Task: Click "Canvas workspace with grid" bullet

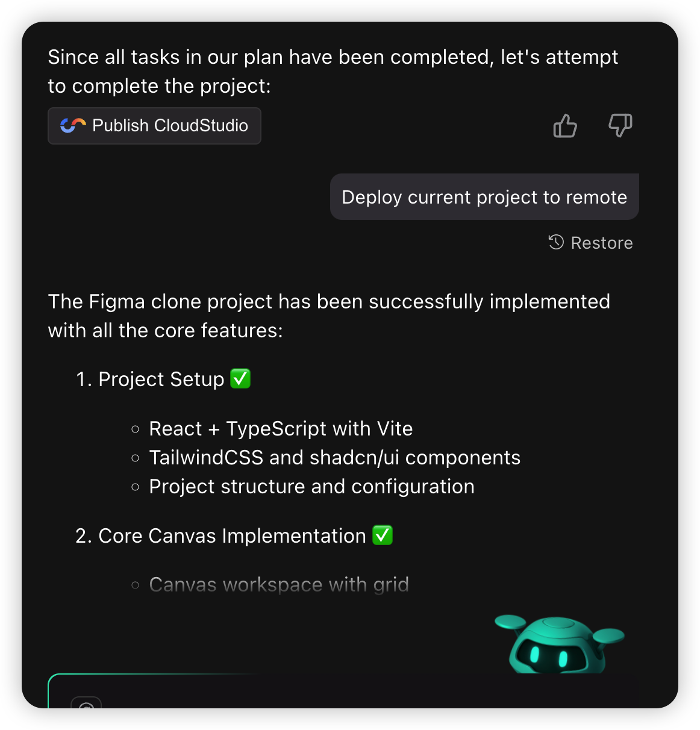Action: point(278,584)
